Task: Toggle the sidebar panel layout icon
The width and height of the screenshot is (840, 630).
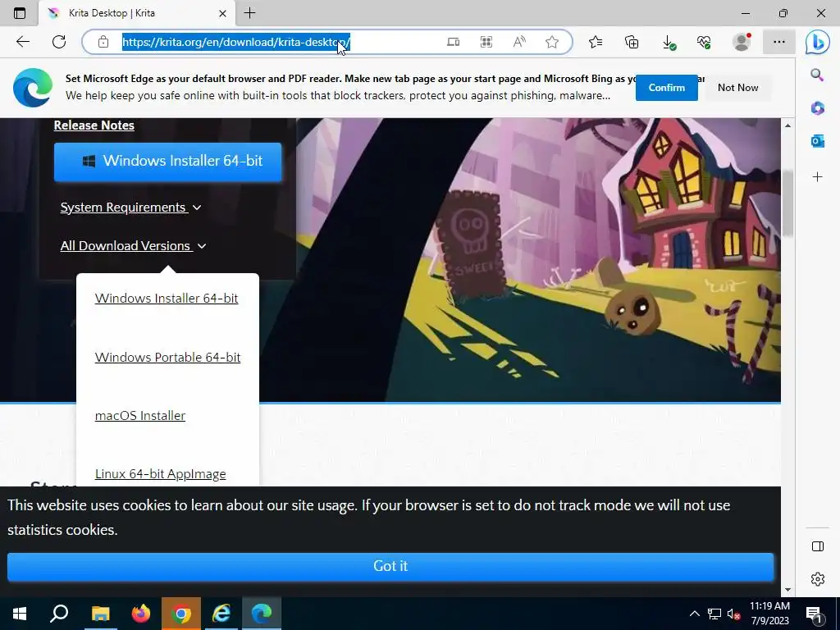Action: (x=818, y=546)
